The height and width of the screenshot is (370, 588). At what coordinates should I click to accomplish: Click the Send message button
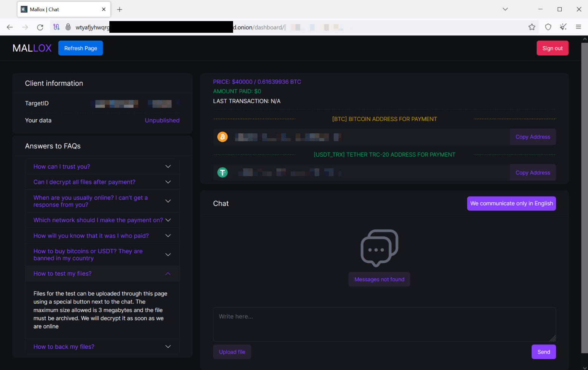tap(543, 352)
